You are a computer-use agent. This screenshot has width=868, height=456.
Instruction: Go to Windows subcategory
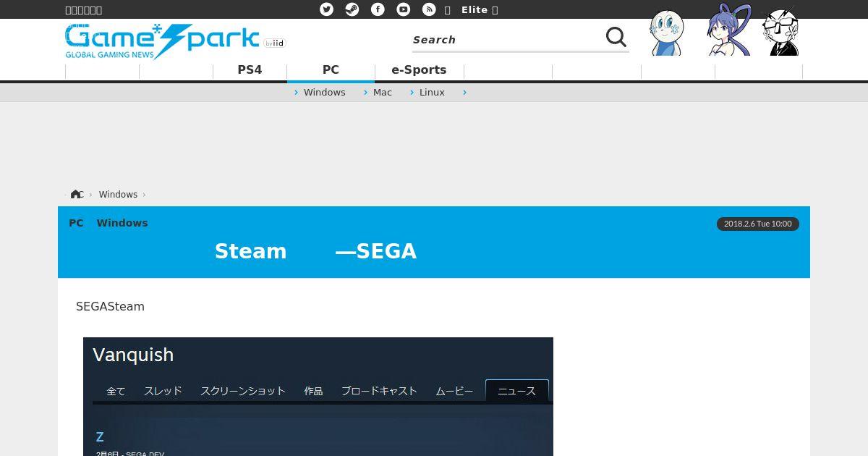point(324,93)
